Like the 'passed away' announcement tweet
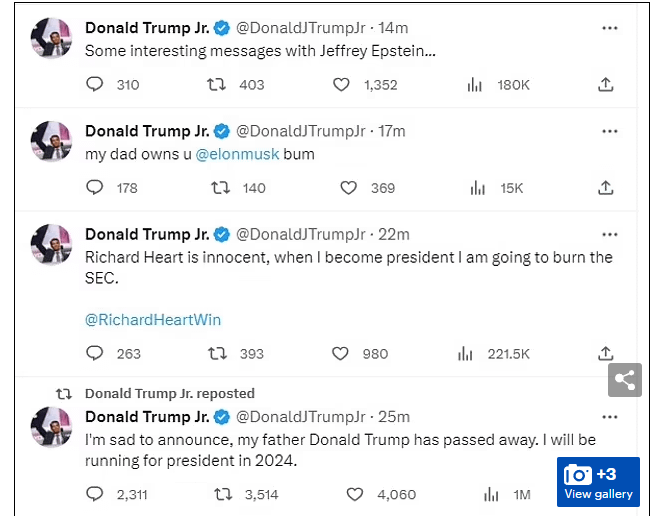The height and width of the screenshot is (516, 656). click(355, 494)
